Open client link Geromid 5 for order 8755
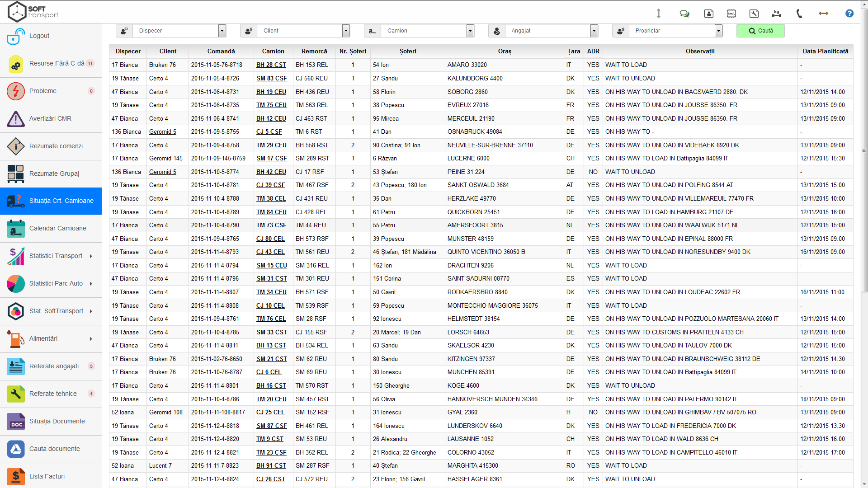The width and height of the screenshot is (868, 488). tap(163, 132)
